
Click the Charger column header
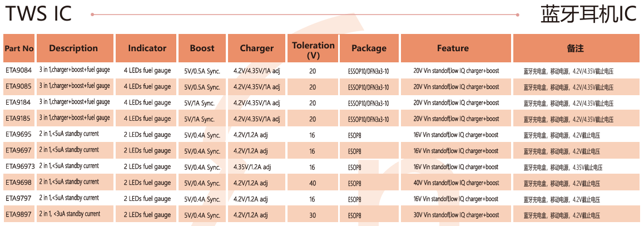pos(256,48)
